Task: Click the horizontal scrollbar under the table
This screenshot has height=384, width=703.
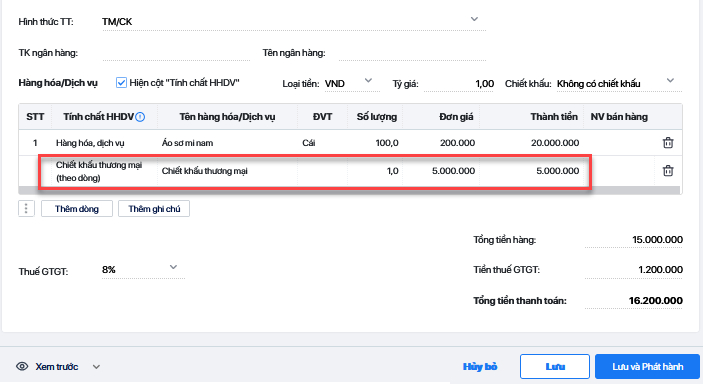Action: tap(349, 191)
